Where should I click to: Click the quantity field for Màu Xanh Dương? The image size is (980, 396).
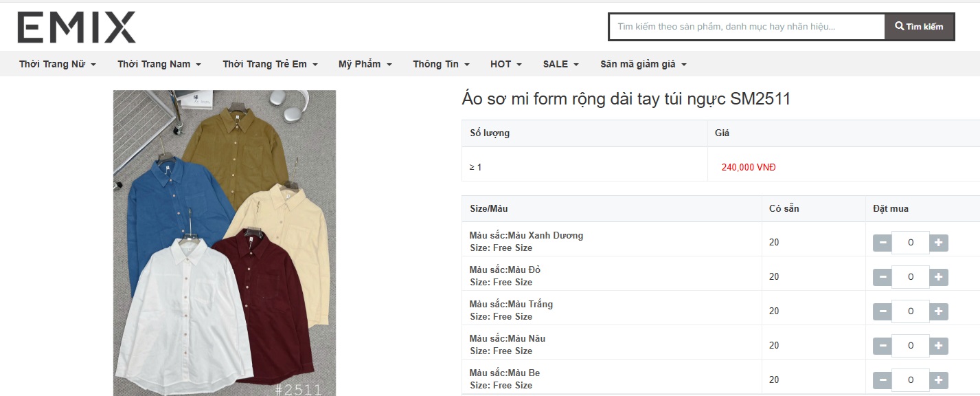point(911,242)
